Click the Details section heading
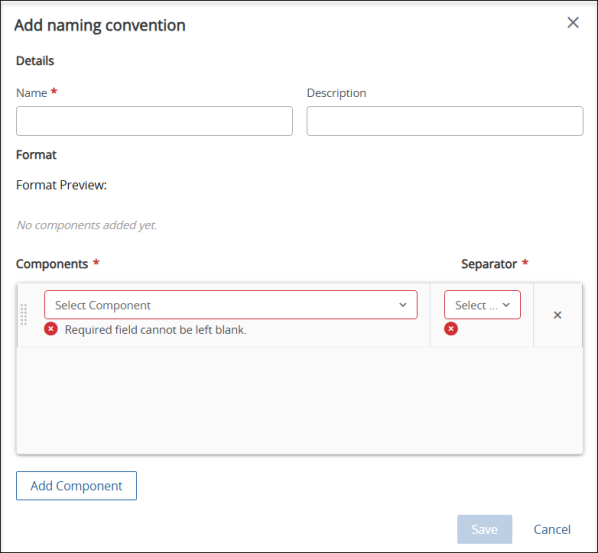The width and height of the screenshot is (598, 553). tap(35, 61)
